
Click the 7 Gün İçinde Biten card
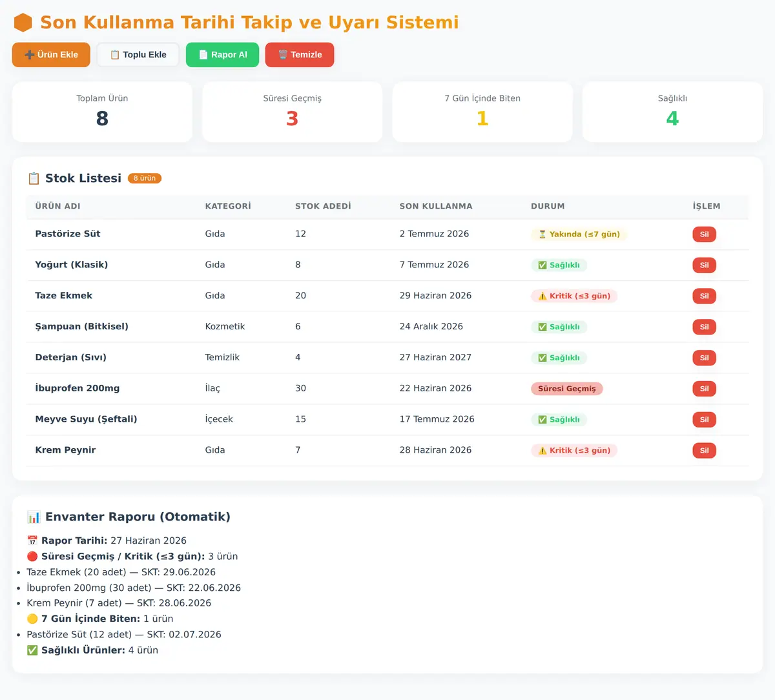[x=482, y=112]
